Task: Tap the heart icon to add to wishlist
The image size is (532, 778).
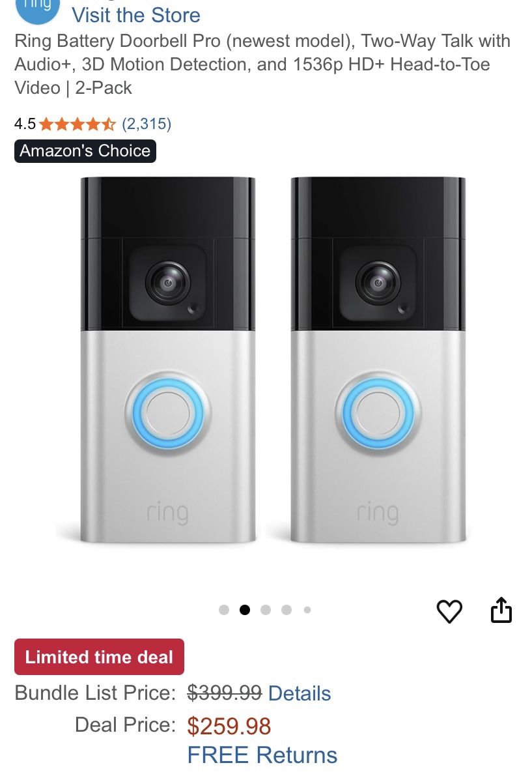Action: click(x=449, y=611)
